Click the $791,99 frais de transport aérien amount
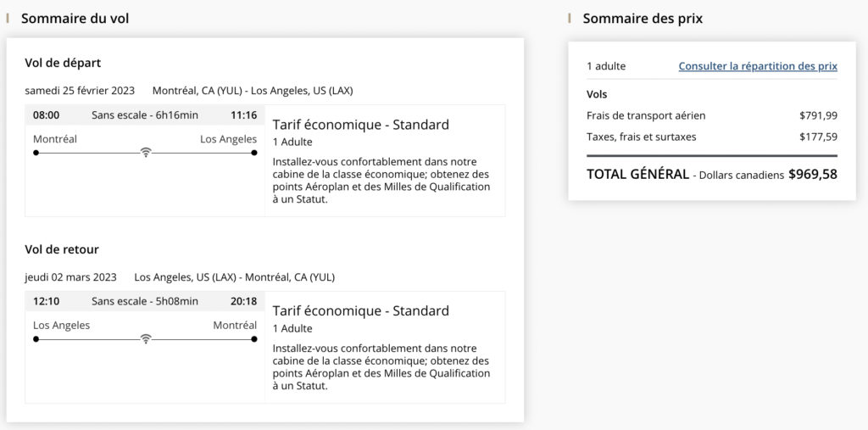This screenshot has width=868, height=430. click(x=818, y=115)
